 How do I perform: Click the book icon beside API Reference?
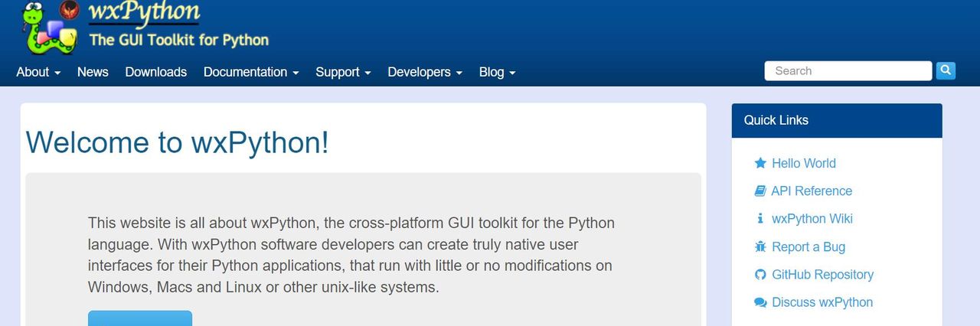coord(760,191)
